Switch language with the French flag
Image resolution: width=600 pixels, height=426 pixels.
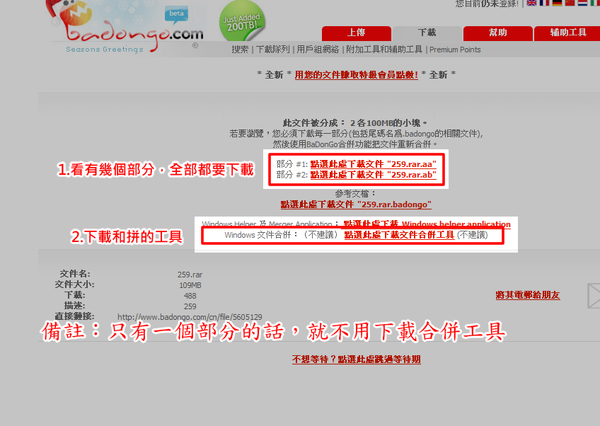pyautogui.click(x=544, y=3)
